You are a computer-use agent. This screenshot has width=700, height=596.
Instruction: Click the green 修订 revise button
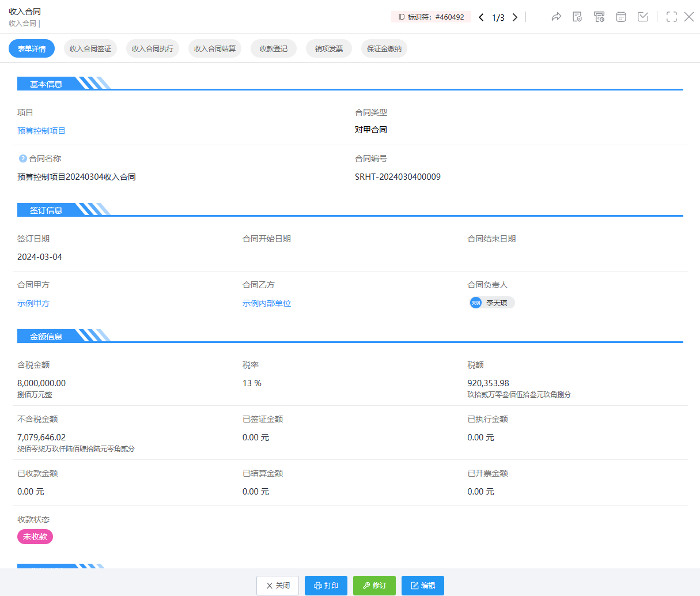374,586
